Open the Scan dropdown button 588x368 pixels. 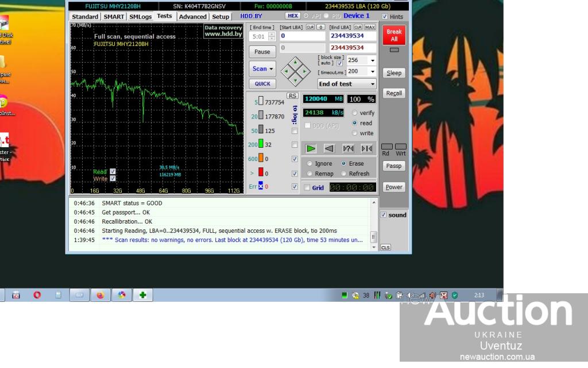262,69
